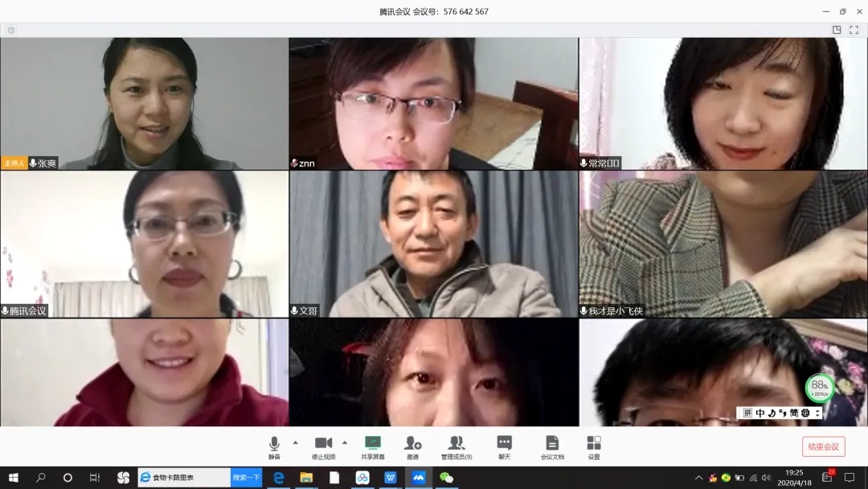Expand audio options arrow beside 静音

point(295,442)
